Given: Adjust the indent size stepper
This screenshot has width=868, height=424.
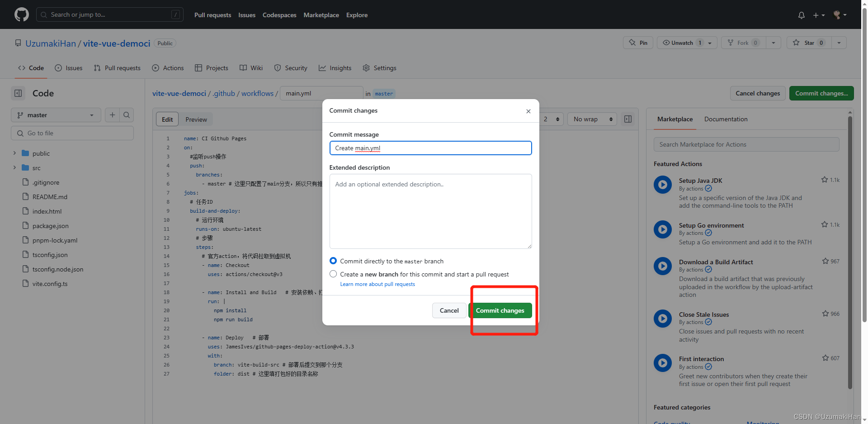Looking at the screenshot, I should (x=552, y=119).
